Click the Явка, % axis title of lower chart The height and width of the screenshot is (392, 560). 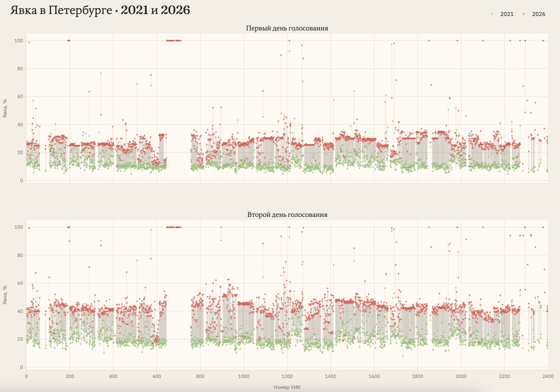point(5,295)
